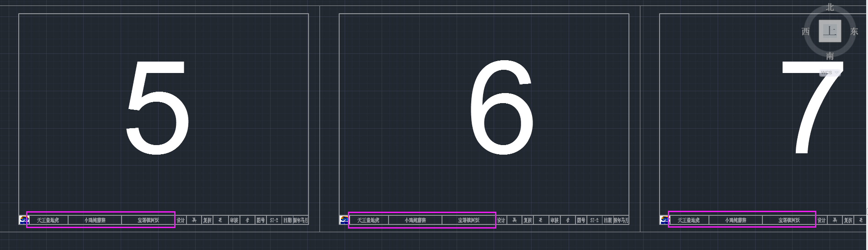The width and height of the screenshot is (868, 250).
Task: Click 设计 label in sheet 5 title block
Action: [x=181, y=220]
